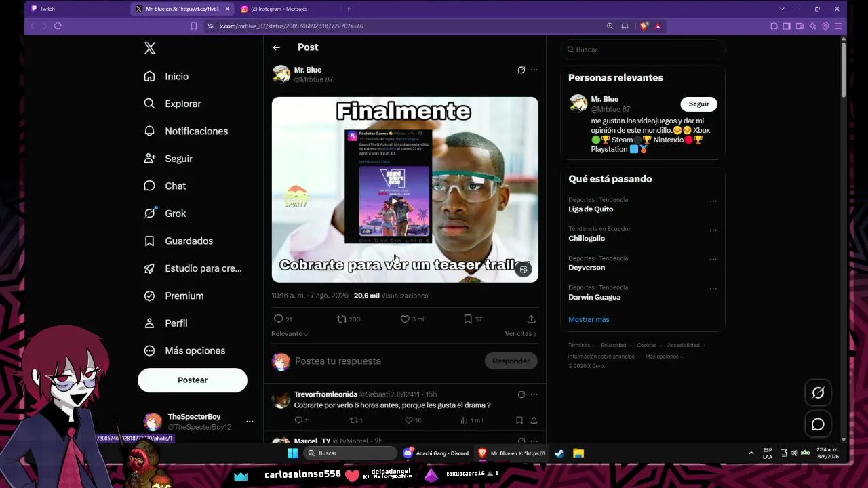Open Estudio para creadores
The height and width of the screenshot is (488, 868).
193,268
